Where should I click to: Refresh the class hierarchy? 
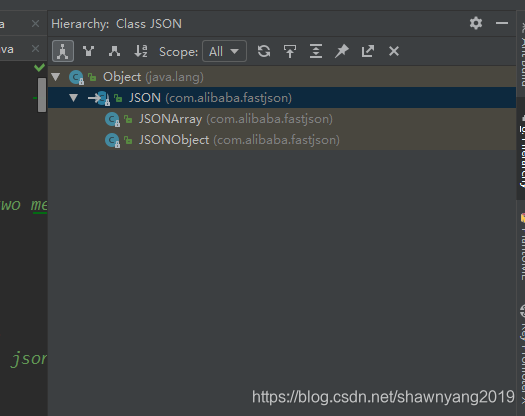pyautogui.click(x=264, y=51)
